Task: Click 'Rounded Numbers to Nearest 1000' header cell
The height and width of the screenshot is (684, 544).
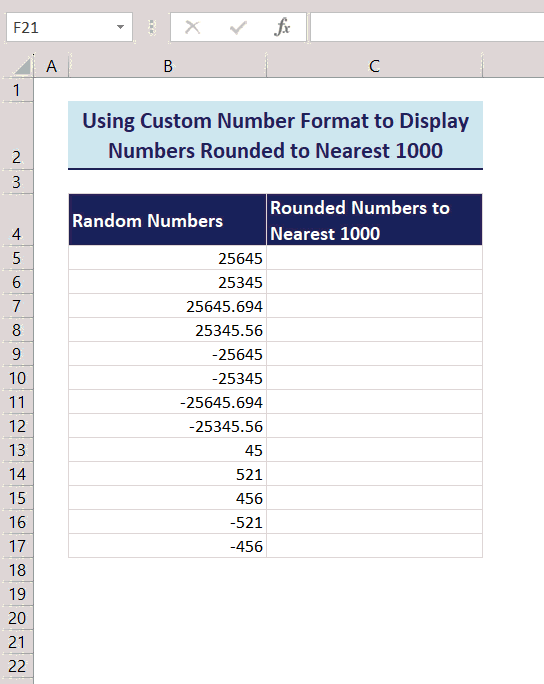Action: [x=374, y=219]
